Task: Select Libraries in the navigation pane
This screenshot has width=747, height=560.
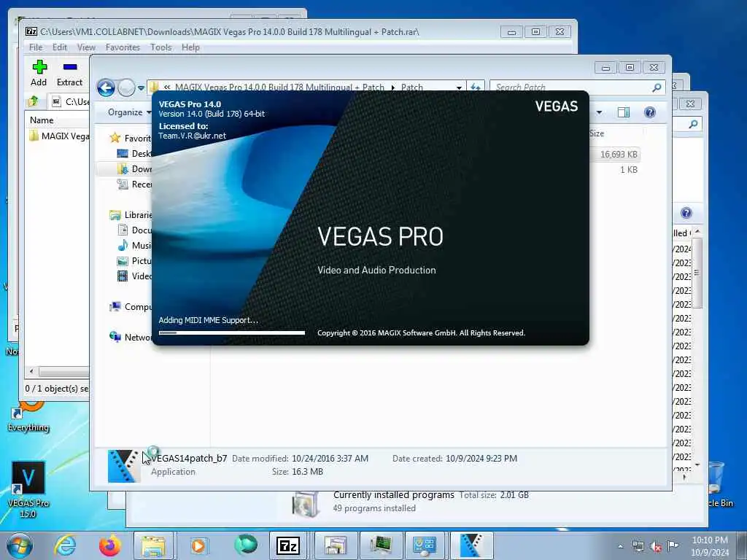Action: point(130,215)
